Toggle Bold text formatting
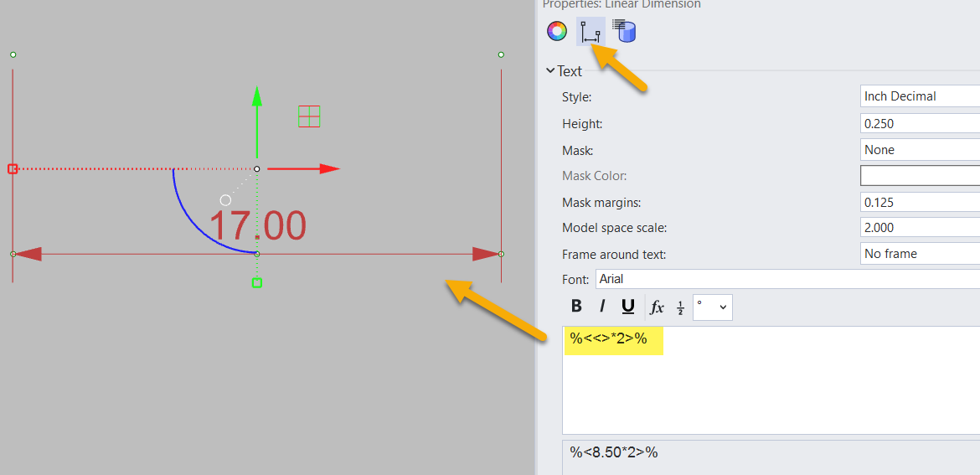Image resolution: width=980 pixels, height=475 pixels. click(576, 307)
